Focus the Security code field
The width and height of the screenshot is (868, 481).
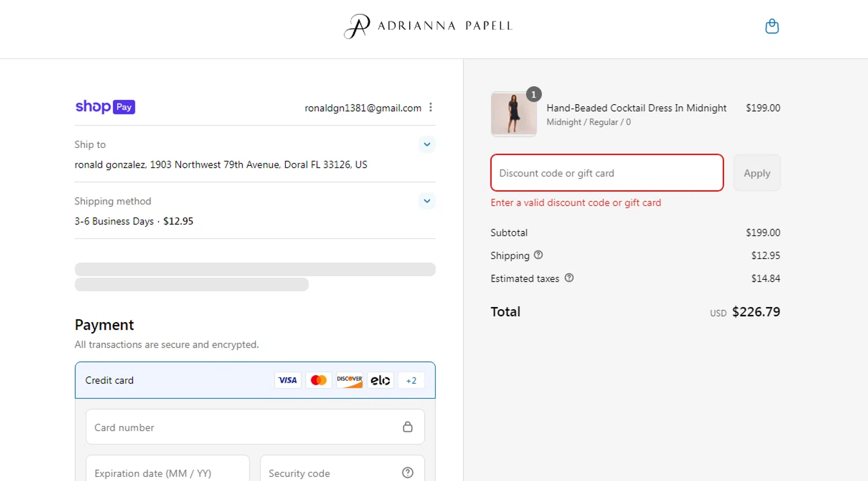342,468
